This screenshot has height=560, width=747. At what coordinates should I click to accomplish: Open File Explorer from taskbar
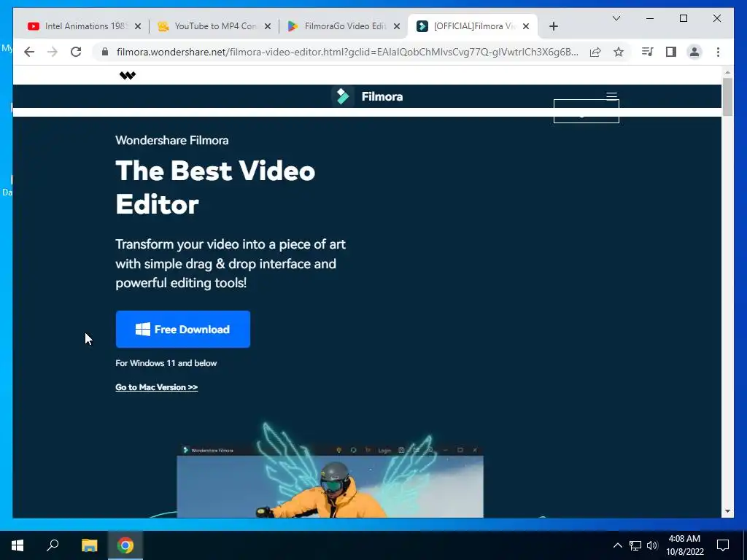click(x=89, y=545)
